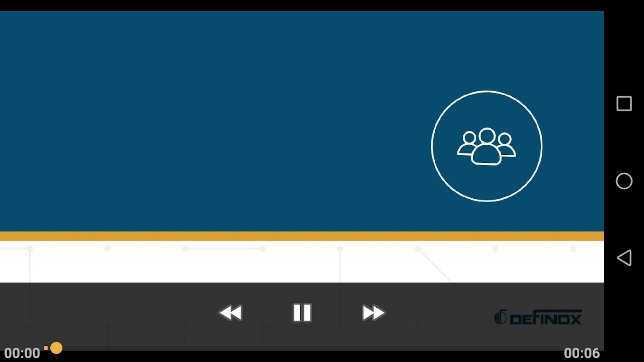The height and width of the screenshot is (362, 644).
Task: Navigate back with the triangle button
Action: pyautogui.click(x=624, y=258)
